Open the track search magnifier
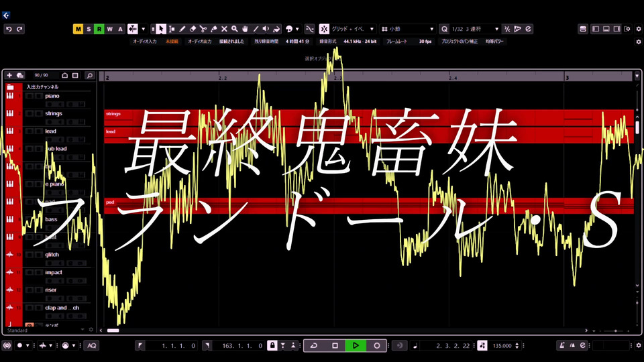This screenshot has width=644, height=362. click(89, 75)
